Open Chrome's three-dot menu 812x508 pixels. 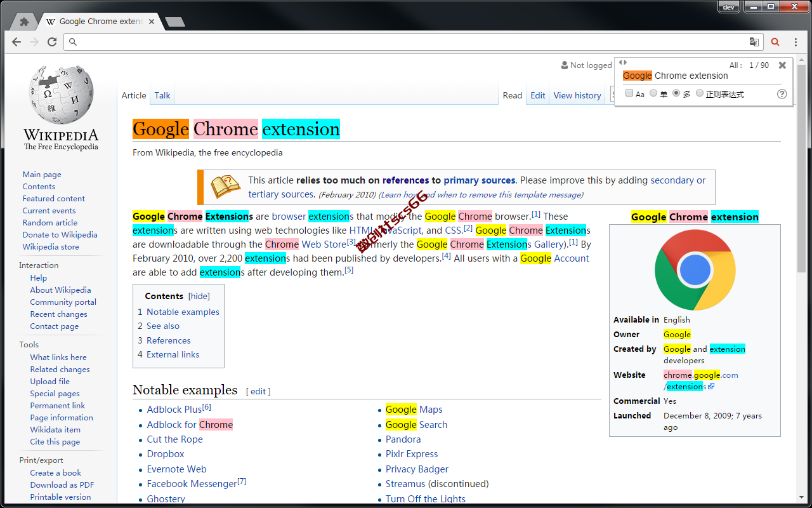796,42
